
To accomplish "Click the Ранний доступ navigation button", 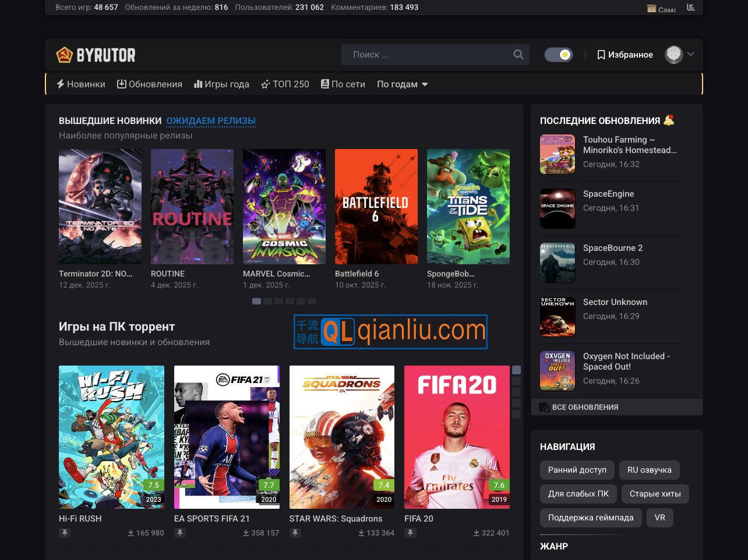I will (x=577, y=470).
